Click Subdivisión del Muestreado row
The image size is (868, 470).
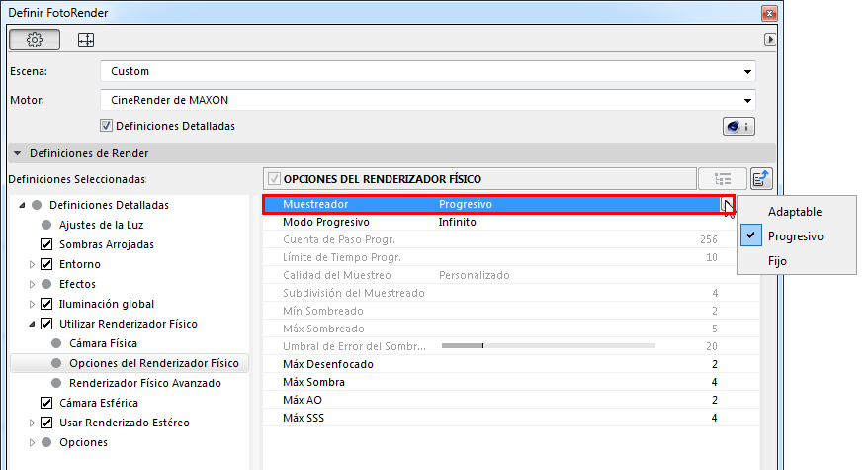[x=511, y=293]
